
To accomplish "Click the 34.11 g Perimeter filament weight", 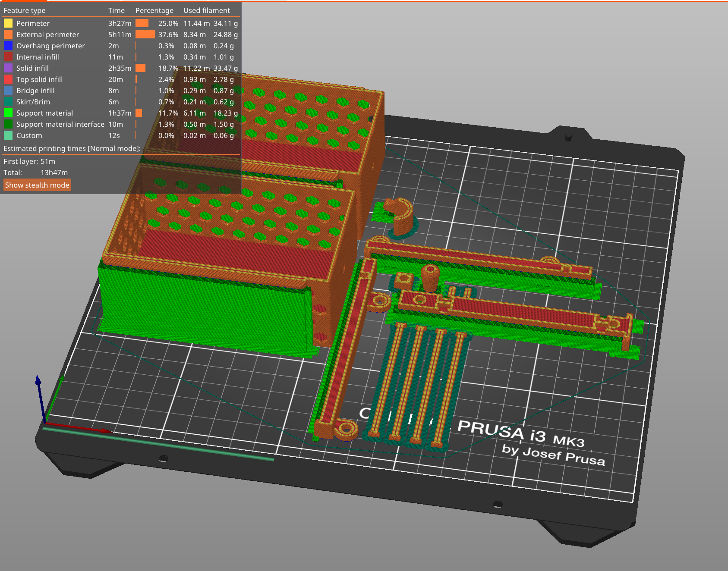I will [x=226, y=23].
